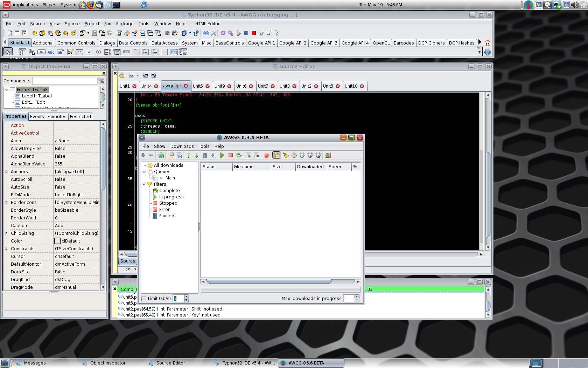Switch to the Events tab in Object Inspector

coord(37,117)
